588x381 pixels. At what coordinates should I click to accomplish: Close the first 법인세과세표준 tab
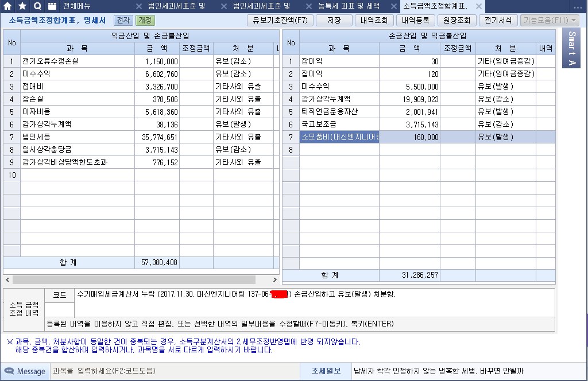pyautogui.click(x=139, y=7)
